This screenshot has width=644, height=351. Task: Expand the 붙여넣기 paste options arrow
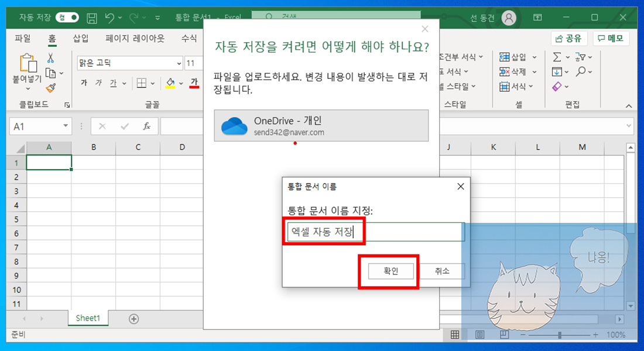(x=28, y=89)
